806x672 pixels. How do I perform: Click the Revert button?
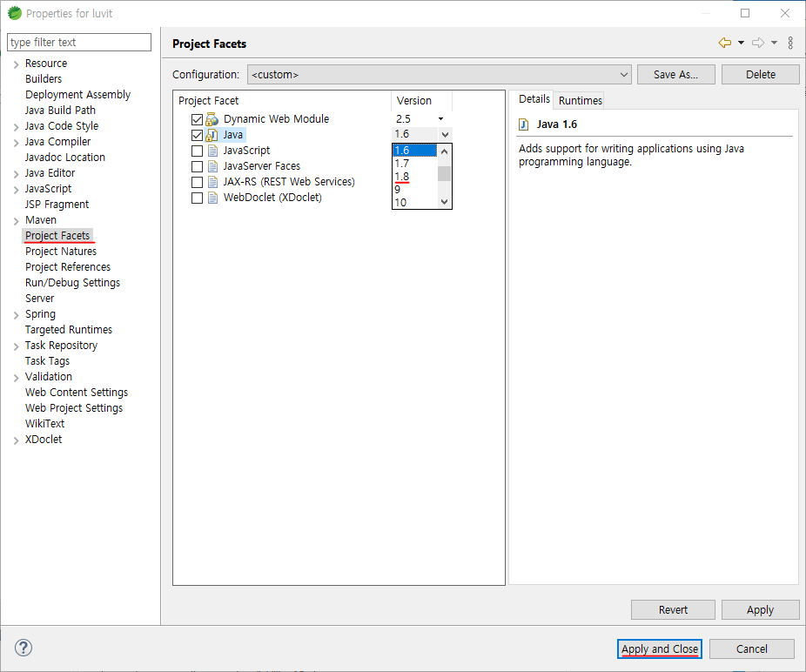pyautogui.click(x=673, y=610)
